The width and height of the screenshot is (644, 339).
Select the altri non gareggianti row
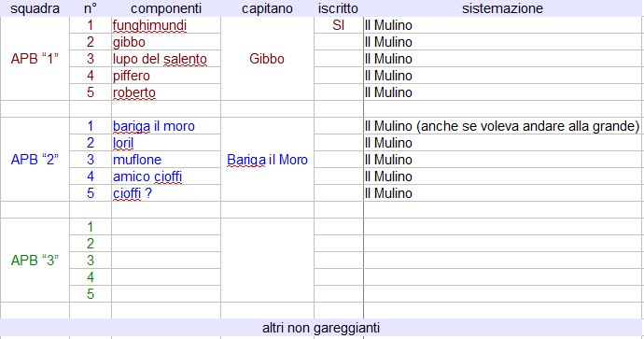click(x=321, y=328)
